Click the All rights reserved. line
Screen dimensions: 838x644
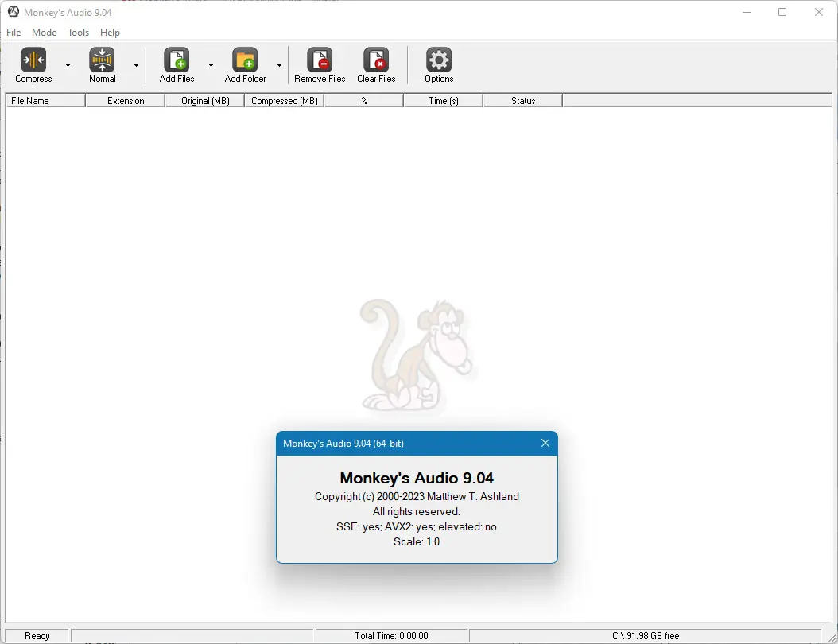(x=417, y=511)
